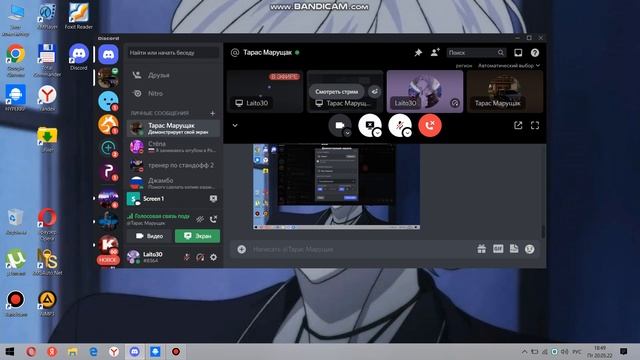This screenshot has height=360, width=640.
Task: Click the Поиск search field
Action: click(476, 53)
